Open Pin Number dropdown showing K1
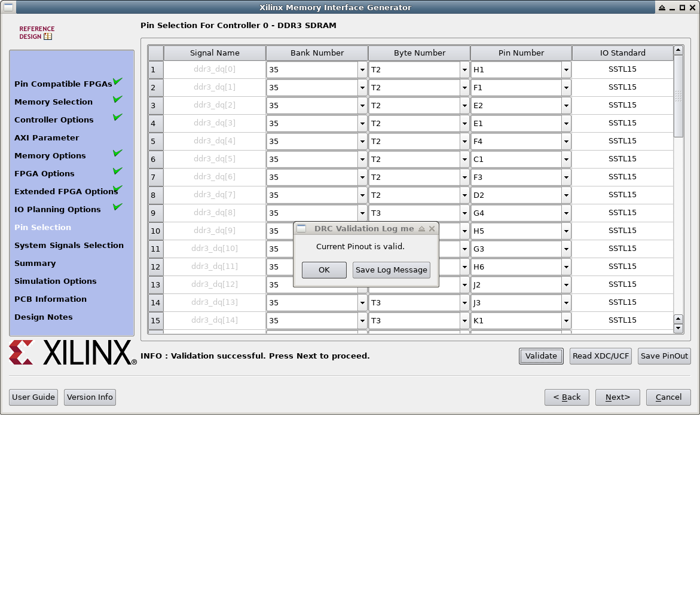This screenshot has height=603, width=700. pyautogui.click(x=566, y=320)
